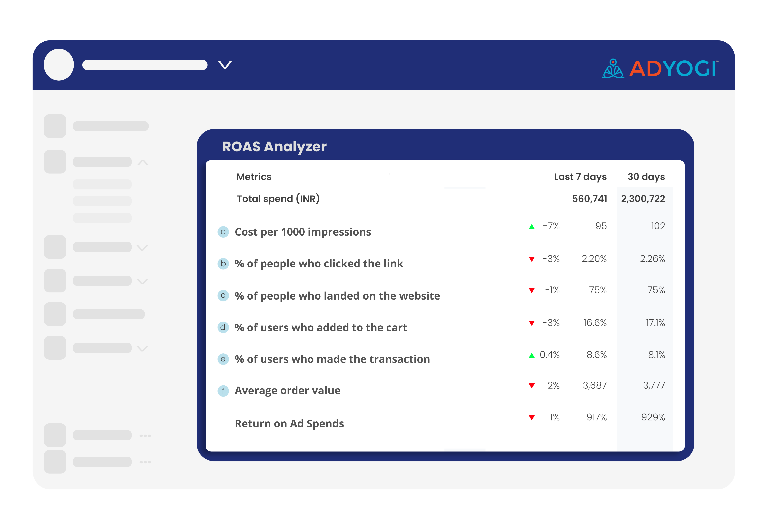Click the 95 cost per 1000 impressions value
771x532 pixels.
tap(601, 226)
